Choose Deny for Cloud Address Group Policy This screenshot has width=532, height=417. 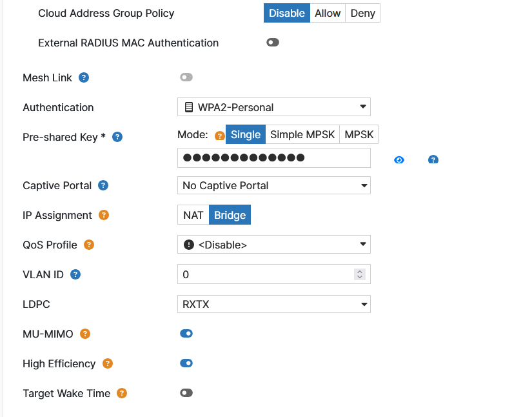(362, 13)
